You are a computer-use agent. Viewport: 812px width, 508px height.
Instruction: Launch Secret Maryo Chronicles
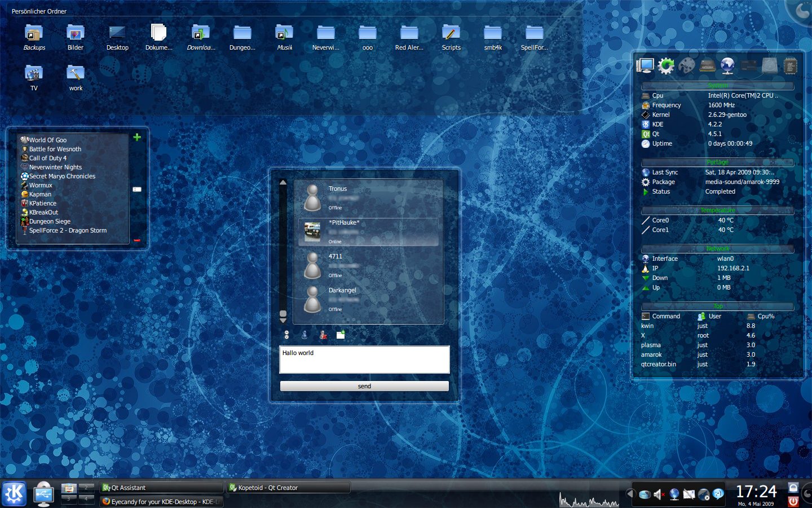(58, 176)
